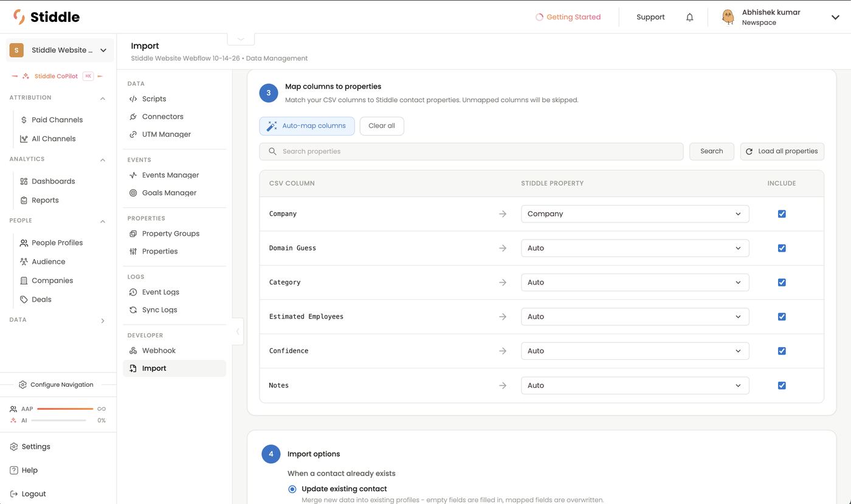This screenshot has height=504, width=851.
Task: Open the Notes property dropdown
Action: [x=635, y=385]
